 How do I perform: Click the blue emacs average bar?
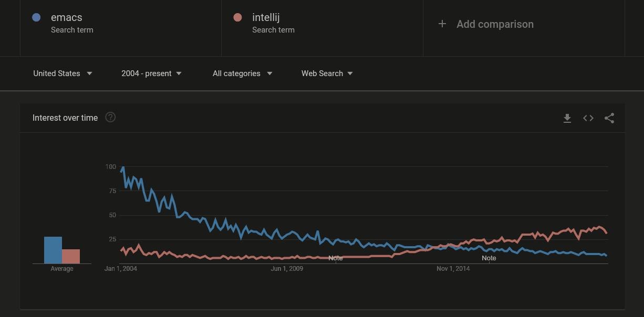click(x=53, y=250)
